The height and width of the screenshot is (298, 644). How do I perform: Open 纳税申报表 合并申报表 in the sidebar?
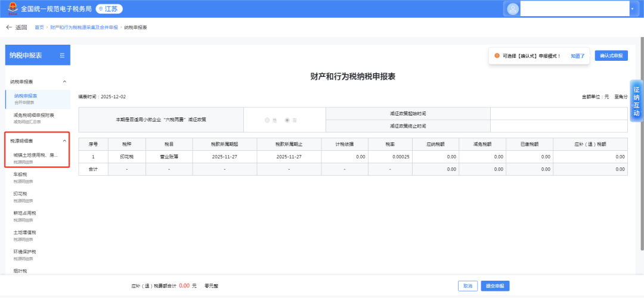pyautogui.click(x=38, y=98)
